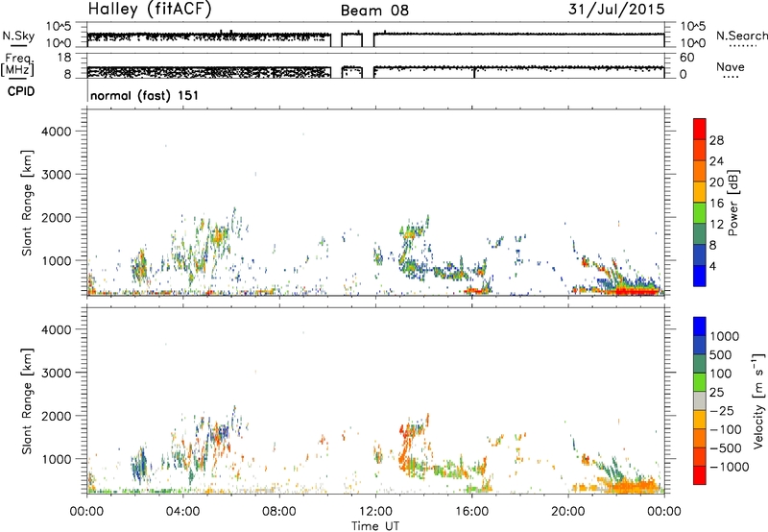Click the "18" frequency tick label

coord(63,58)
